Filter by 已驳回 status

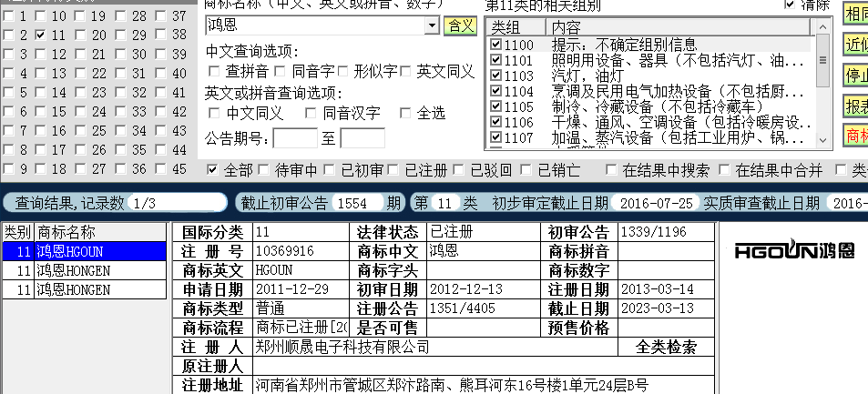pos(458,170)
